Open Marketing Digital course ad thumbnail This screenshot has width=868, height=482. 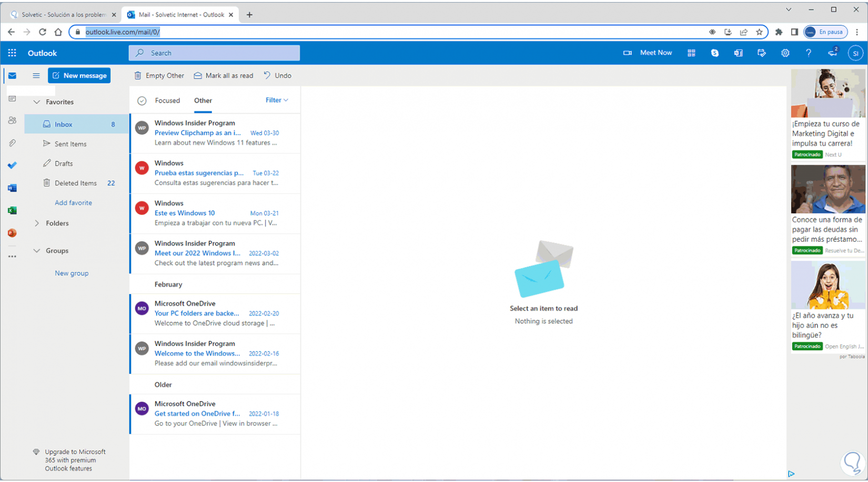828,93
